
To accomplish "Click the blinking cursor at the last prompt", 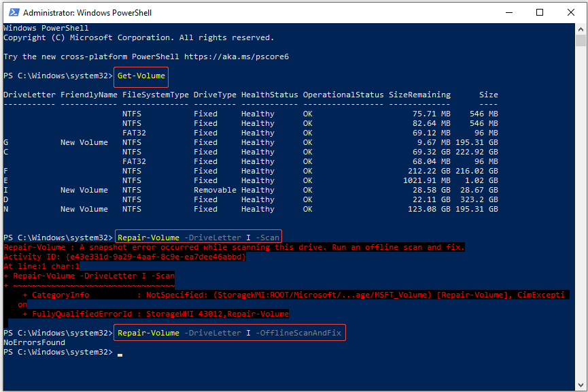I will tap(118, 354).
